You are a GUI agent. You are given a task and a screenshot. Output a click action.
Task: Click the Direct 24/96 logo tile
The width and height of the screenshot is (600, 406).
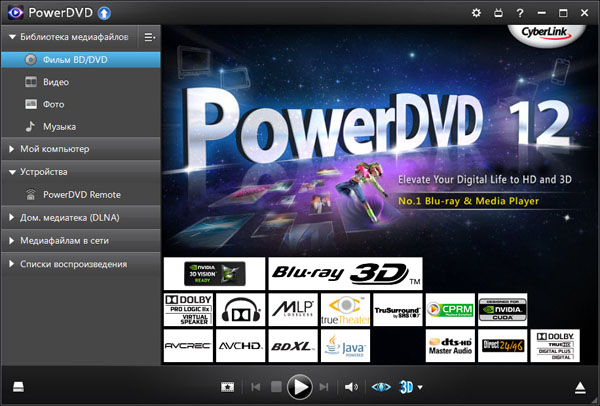tap(503, 346)
